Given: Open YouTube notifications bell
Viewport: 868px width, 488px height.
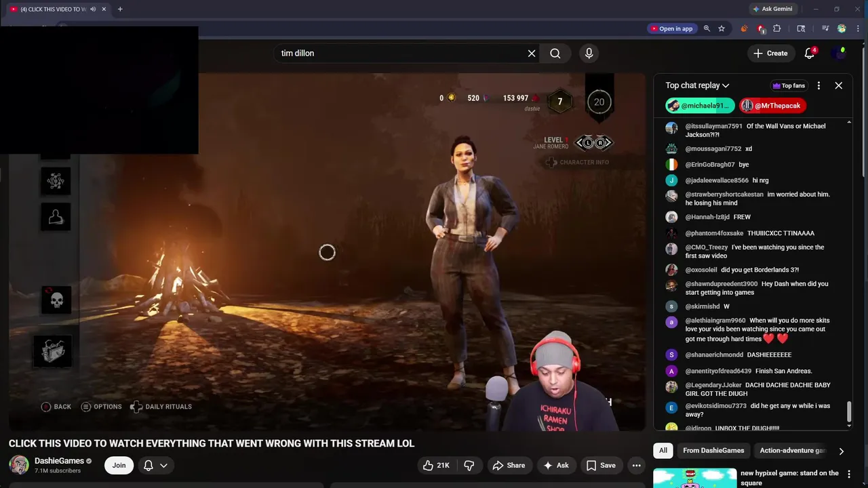Looking at the screenshot, I should (810, 54).
